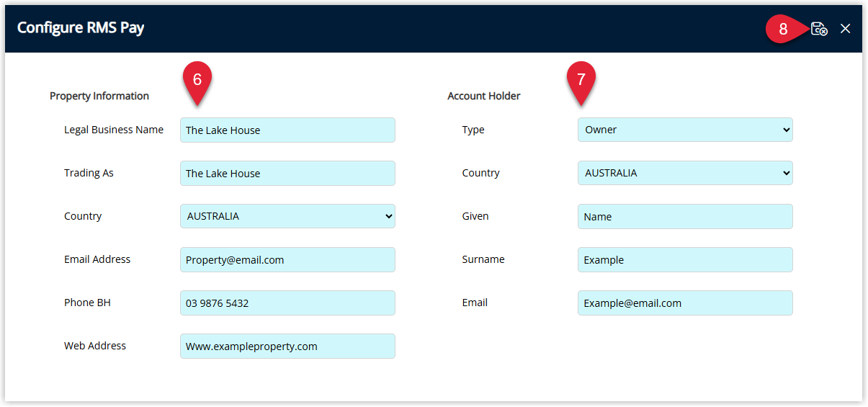Click the Trading As input field
The height and width of the screenshot is (407, 868).
(287, 173)
